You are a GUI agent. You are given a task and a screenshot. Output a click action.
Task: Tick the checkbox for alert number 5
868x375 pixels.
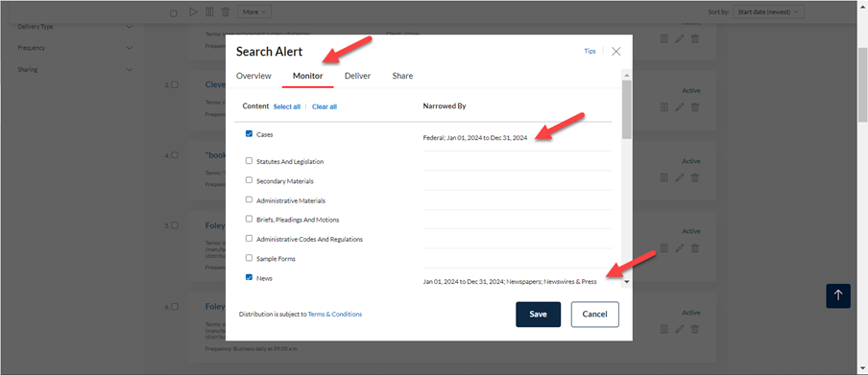175,225
